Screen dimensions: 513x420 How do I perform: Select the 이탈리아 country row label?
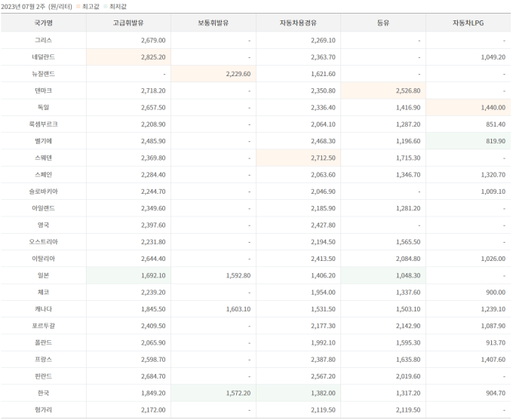[43, 259]
